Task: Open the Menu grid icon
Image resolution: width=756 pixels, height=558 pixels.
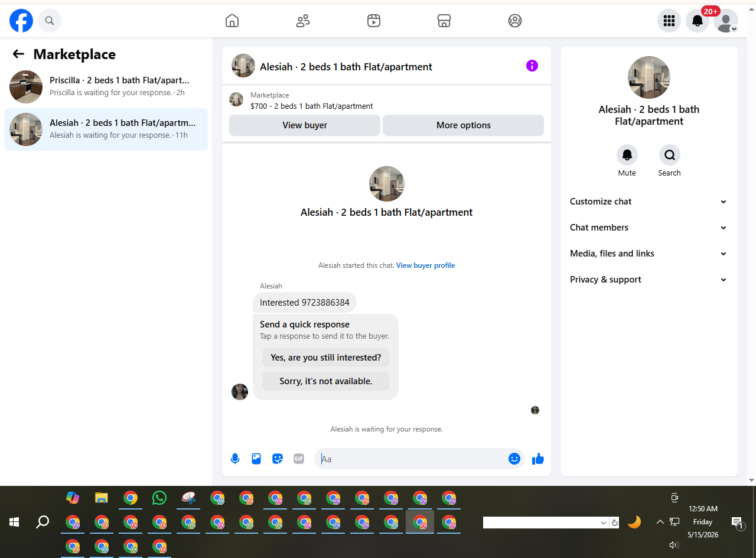Action: point(669,21)
